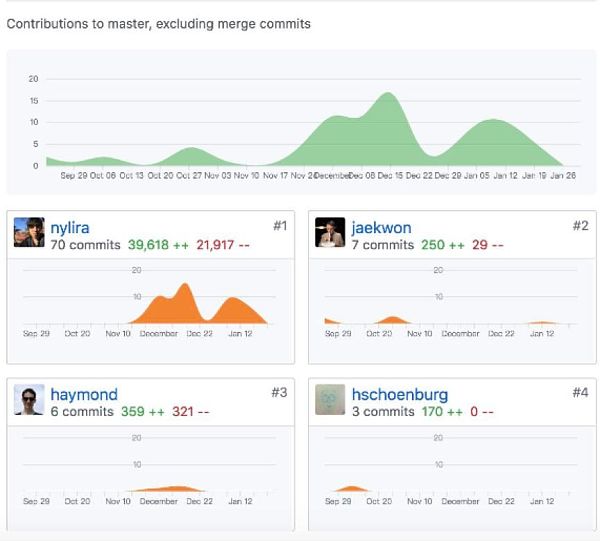
Task: Click hschoenburg's profile avatar
Action: pos(330,400)
